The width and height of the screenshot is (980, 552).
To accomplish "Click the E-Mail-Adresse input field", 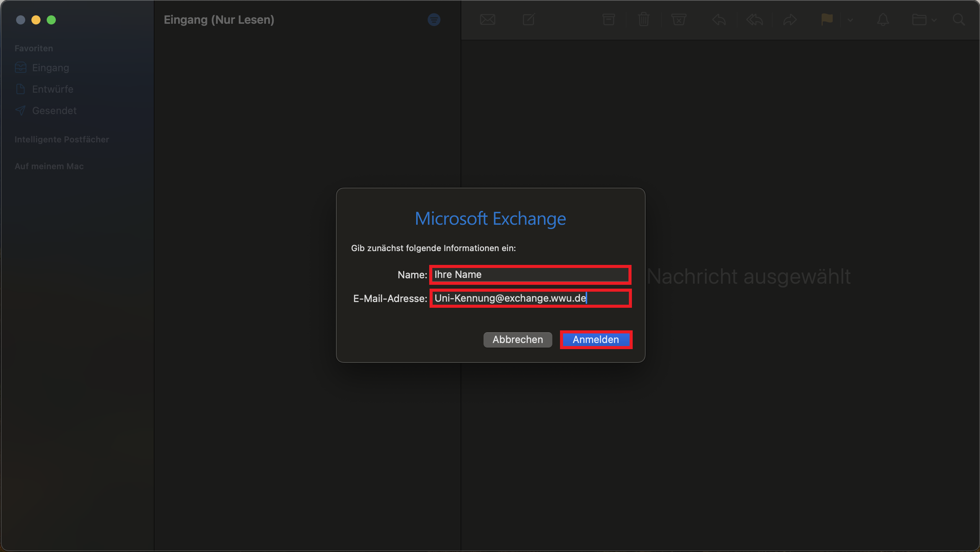I will (530, 298).
